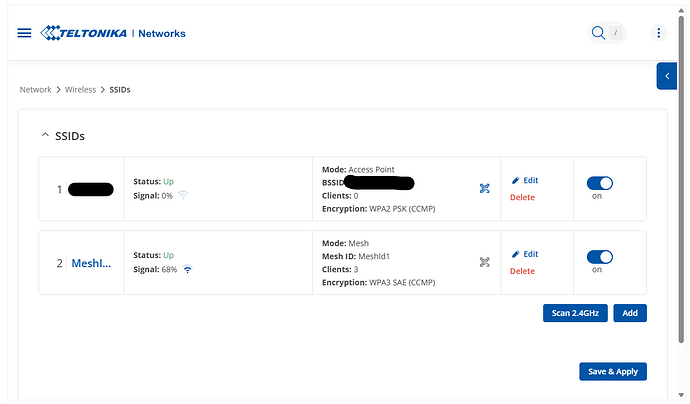Open the MeshI... SSID name link
The height and width of the screenshot is (404, 690).
pyautogui.click(x=91, y=263)
